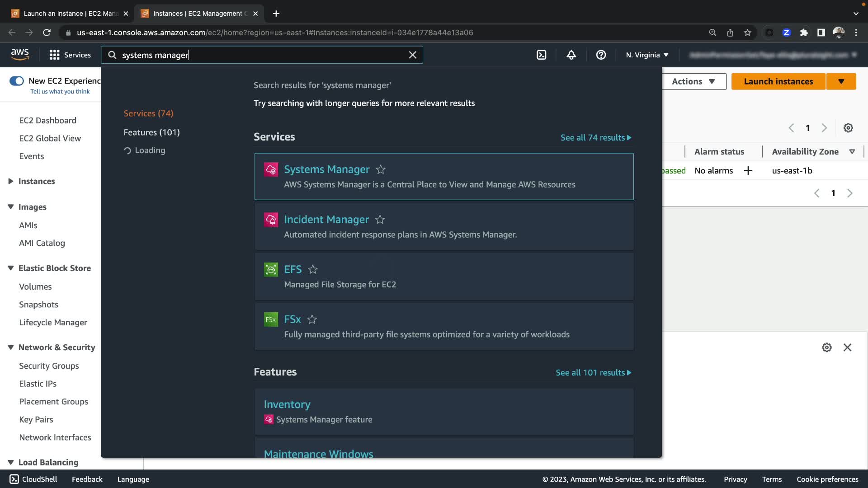Open CloudShell icon in top navigation
Image resolution: width=868 pixels, height=488 pixels.
[x=541, y=55]
